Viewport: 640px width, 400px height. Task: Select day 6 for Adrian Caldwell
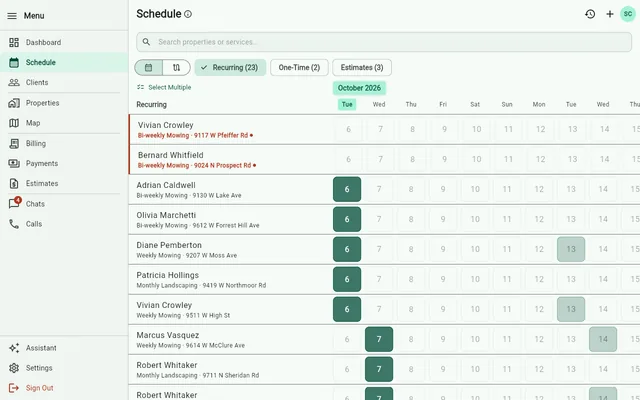pos(347,189)
